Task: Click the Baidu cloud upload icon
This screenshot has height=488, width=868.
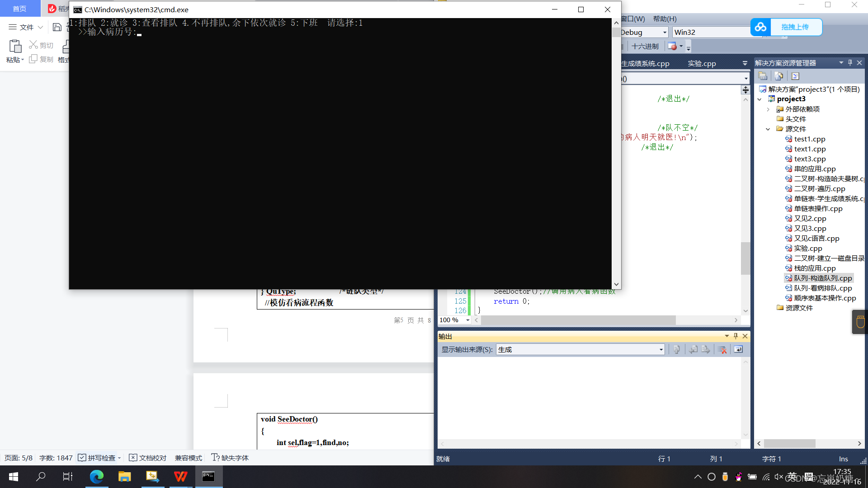Action: 760,27
